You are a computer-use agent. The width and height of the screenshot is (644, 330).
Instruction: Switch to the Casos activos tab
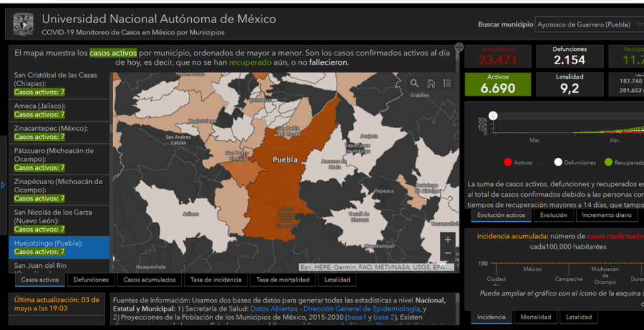click(x=40, y=280)
